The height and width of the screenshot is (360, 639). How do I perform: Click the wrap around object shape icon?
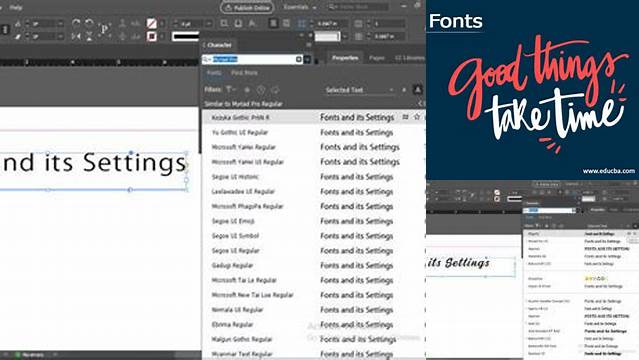click(x=252, y=24)
